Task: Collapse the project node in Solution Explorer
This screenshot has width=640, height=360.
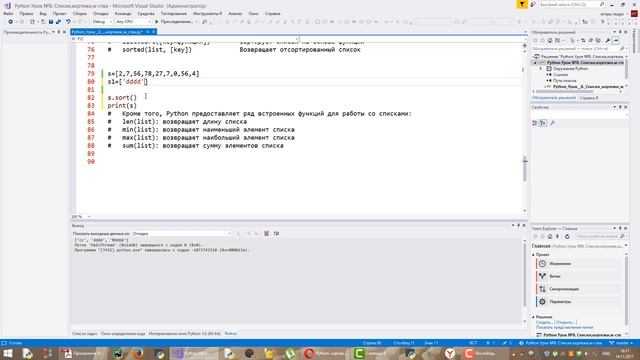Action: (535, 63)
